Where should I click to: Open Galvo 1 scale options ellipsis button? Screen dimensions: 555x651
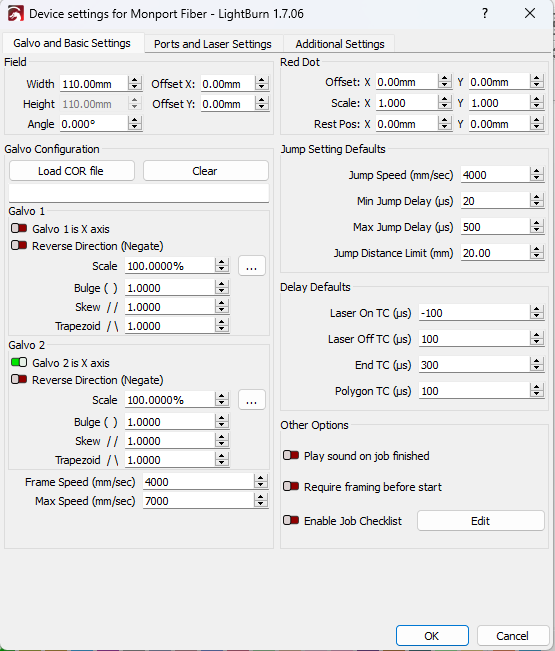coord(252,266)
